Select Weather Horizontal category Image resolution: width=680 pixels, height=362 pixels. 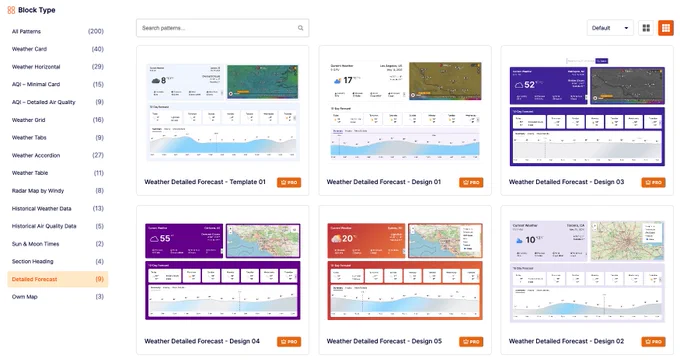point(58,67)
